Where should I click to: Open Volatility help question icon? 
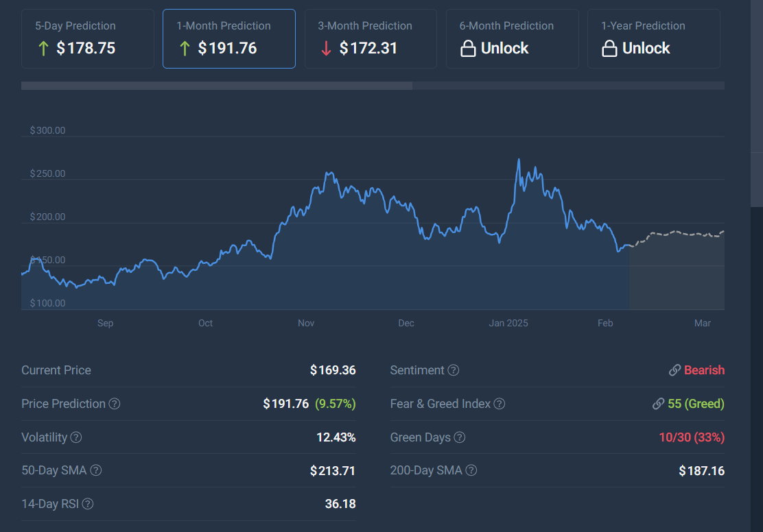[76, 437]
